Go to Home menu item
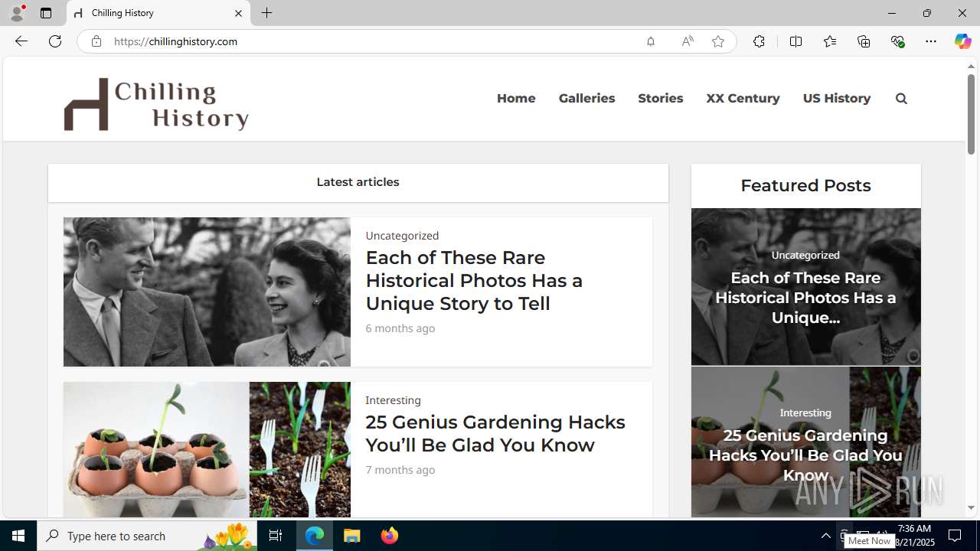Viewport: 980px width, 551px height. [516, 98]
